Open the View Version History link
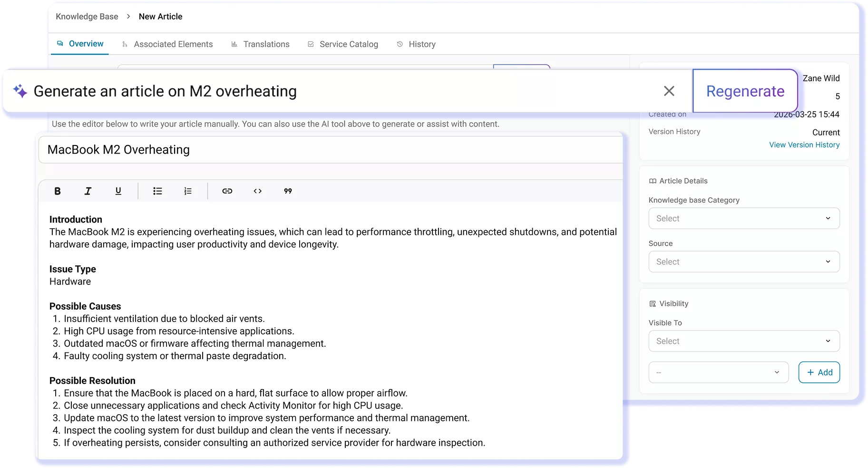Image resolution: width=868 pixels, height=468 pixels. [804, 145]
